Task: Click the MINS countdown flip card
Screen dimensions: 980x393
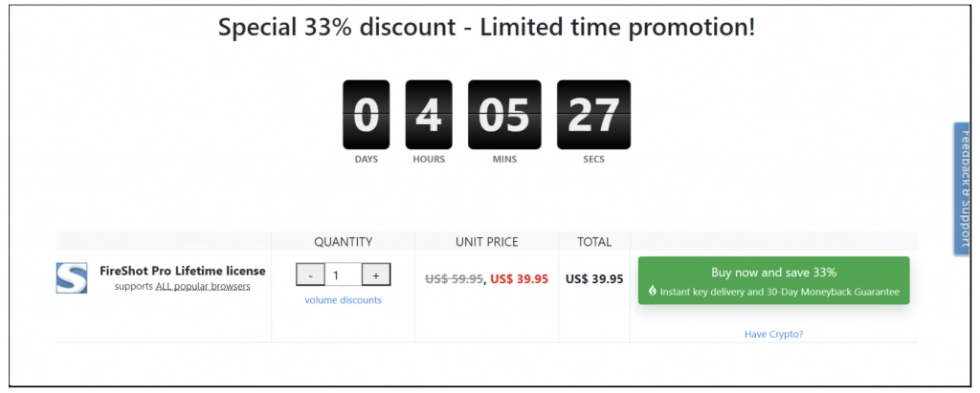Action: [x=504, y=115]
